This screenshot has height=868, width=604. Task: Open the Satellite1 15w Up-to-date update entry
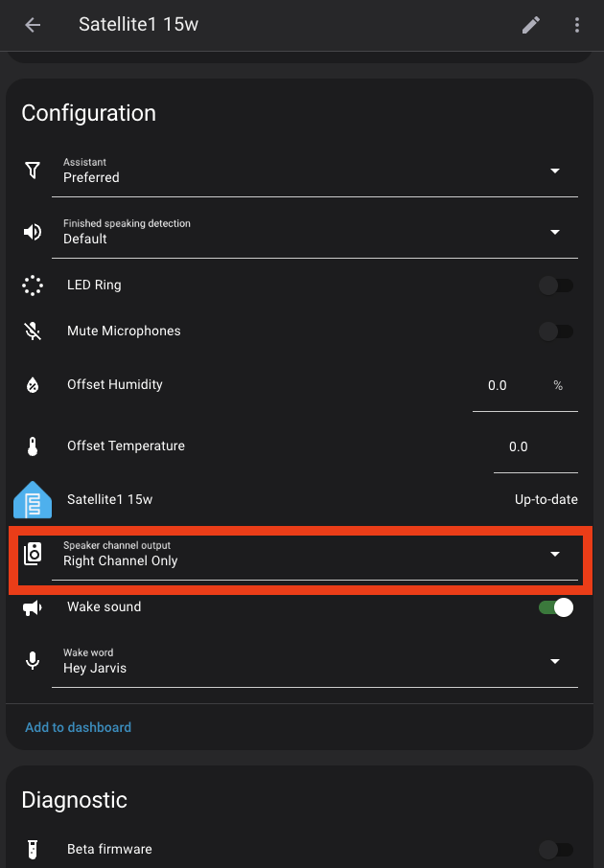(299, 500)
